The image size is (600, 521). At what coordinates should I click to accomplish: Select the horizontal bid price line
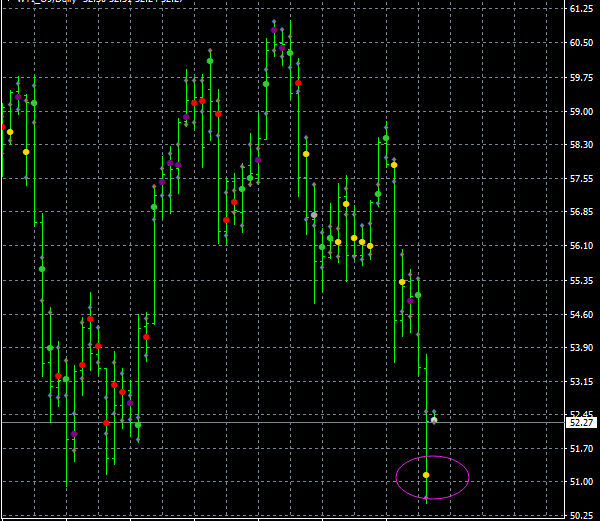[283, 423]
